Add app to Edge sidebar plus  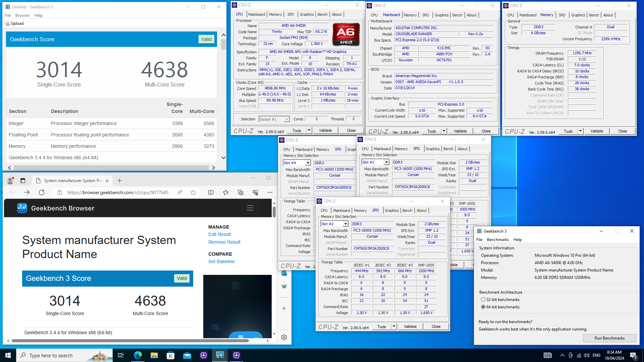coord(284,308)
